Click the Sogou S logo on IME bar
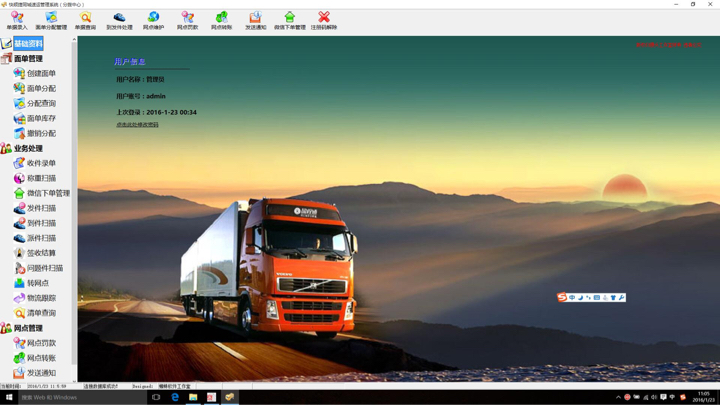721x405 pixels. coord(562,297)
